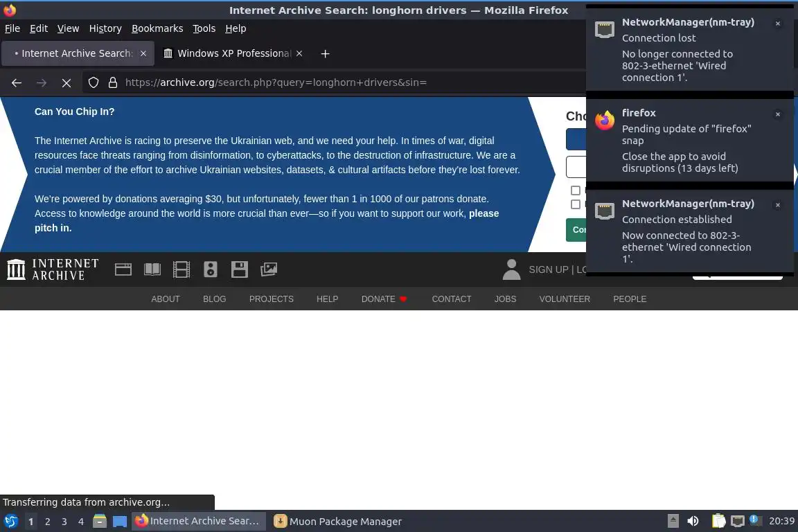Open the PEOPLE link
The image size is (798, 532).
pyautogui.click(x=630, y=299)
